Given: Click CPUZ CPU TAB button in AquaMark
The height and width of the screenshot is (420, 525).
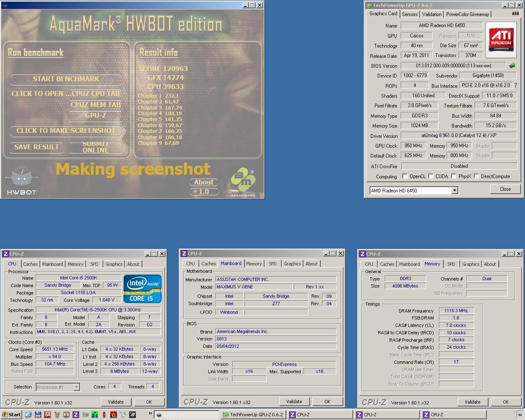Looking at the screenshot, I should pyautogui.click(x=96, y=94).
